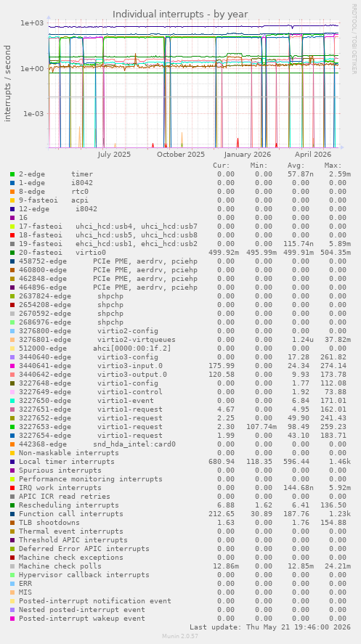
Task: Click the Function call interrupts legend swatch
Action: [x=12, y=514]
